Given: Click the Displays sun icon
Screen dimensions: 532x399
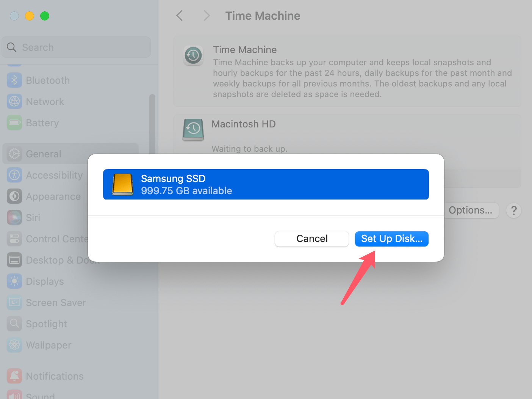Looking at the screenshot, I should click(14, 281).
